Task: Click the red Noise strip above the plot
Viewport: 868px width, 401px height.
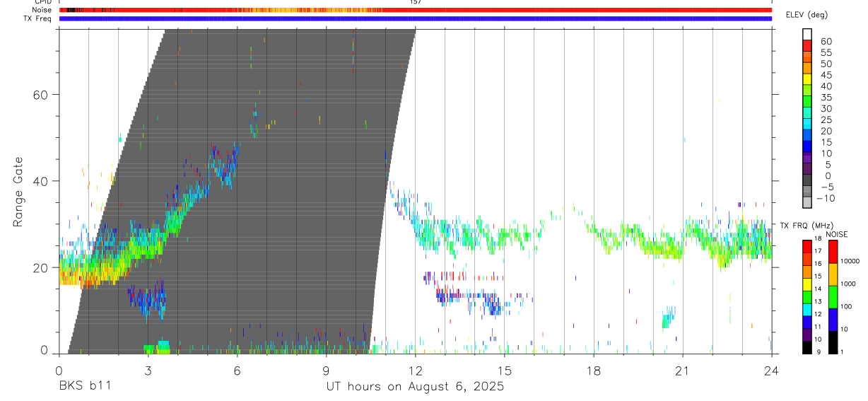Action: coord(415,10)
